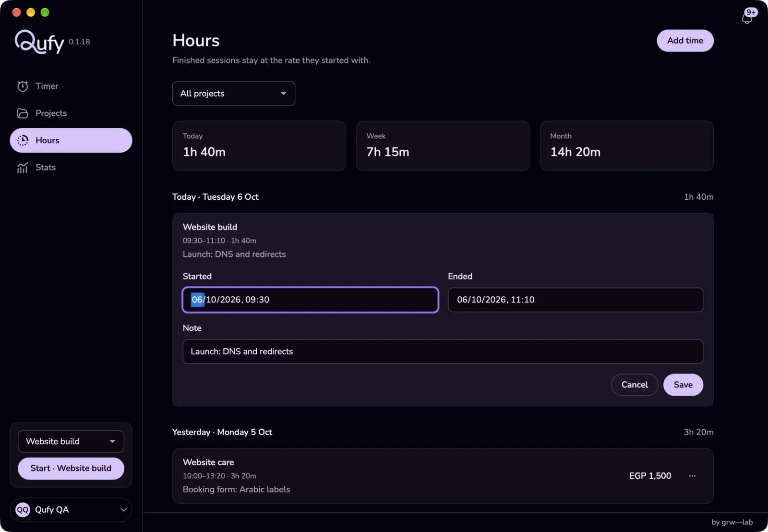Click the Website build session title
Viewport: 768px width, 532px height.
click(x=210, y=227)
